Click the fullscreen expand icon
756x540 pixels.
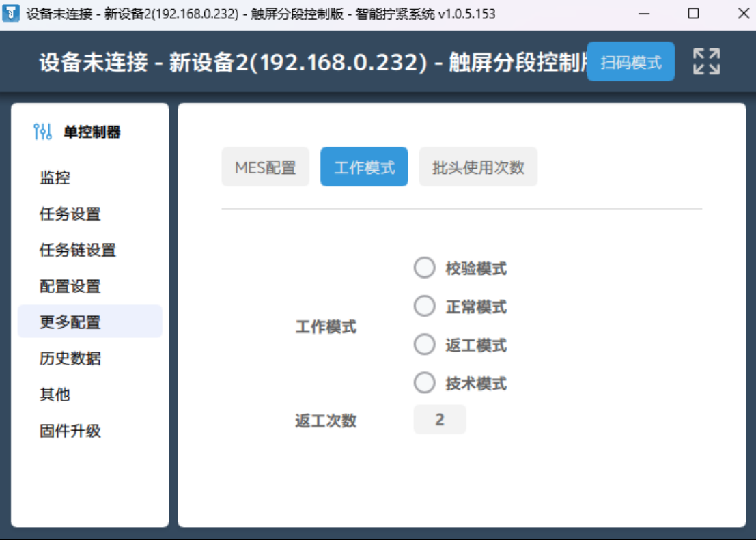pyautogui.click(x=706, y=61)
